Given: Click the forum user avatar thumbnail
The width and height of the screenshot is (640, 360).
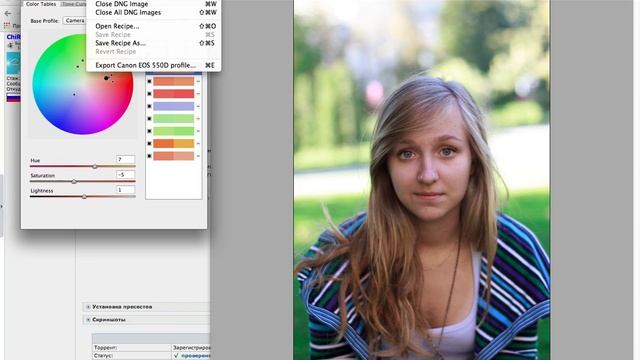Looking at the screenshot, I should (13, 63).
